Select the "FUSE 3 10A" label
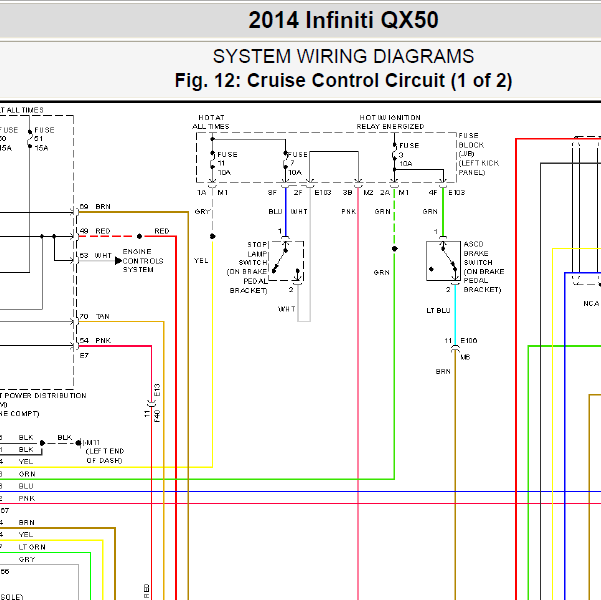601x600 pixels. (409, 155)
